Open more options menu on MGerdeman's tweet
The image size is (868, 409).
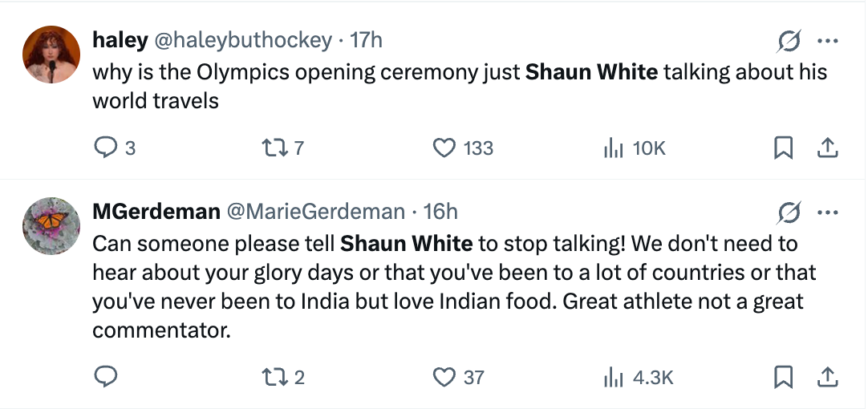[827, 213]
